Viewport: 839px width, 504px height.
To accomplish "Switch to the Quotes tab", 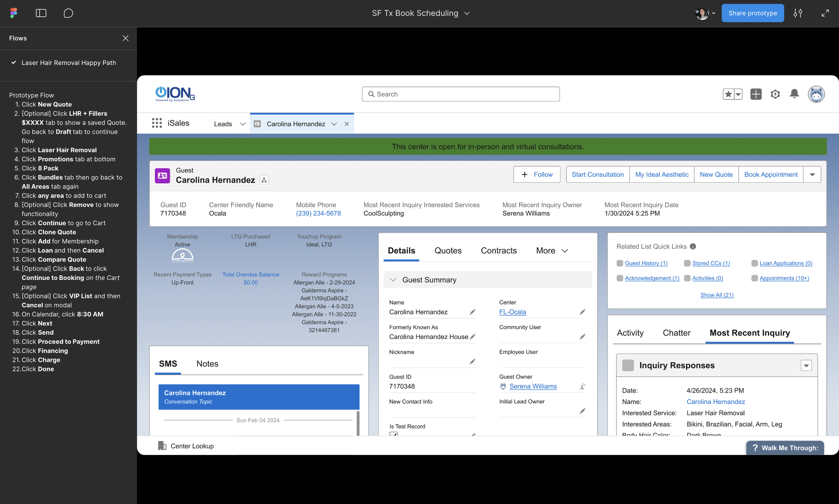I will (x=448, y=250).
